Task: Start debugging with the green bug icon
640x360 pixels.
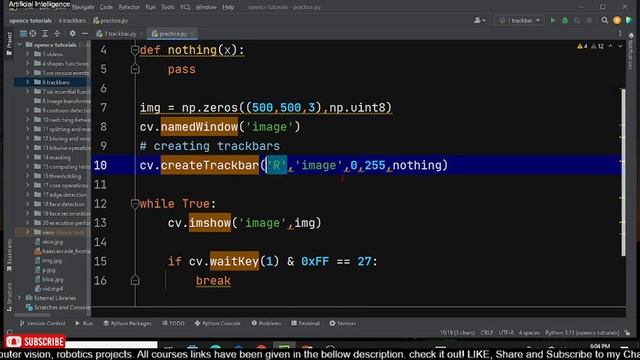Action: point(565,20)
